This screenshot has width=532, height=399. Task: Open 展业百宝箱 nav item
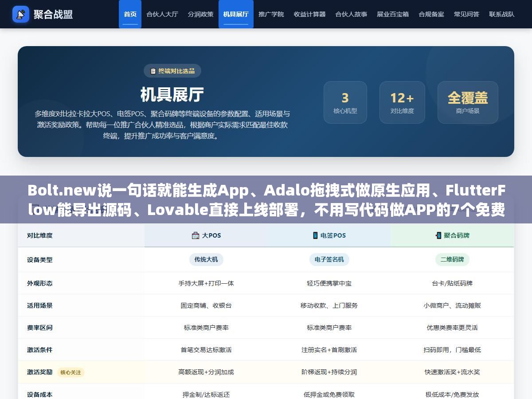393,14
